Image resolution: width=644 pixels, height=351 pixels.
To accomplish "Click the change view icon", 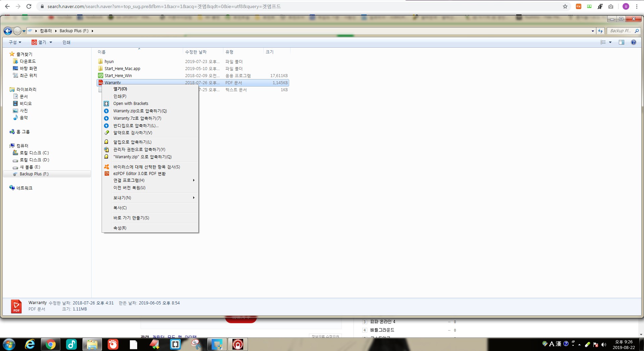I will pos(603,42).
